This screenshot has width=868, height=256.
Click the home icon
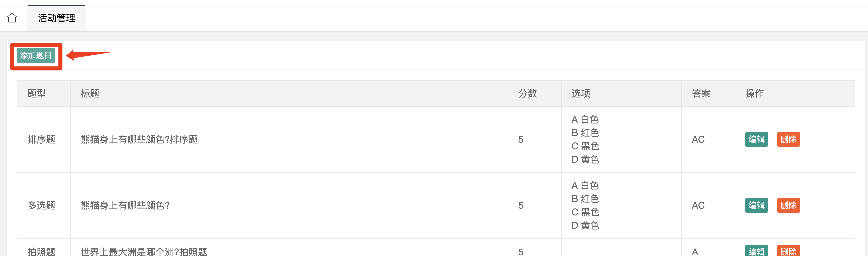point(12,18)
